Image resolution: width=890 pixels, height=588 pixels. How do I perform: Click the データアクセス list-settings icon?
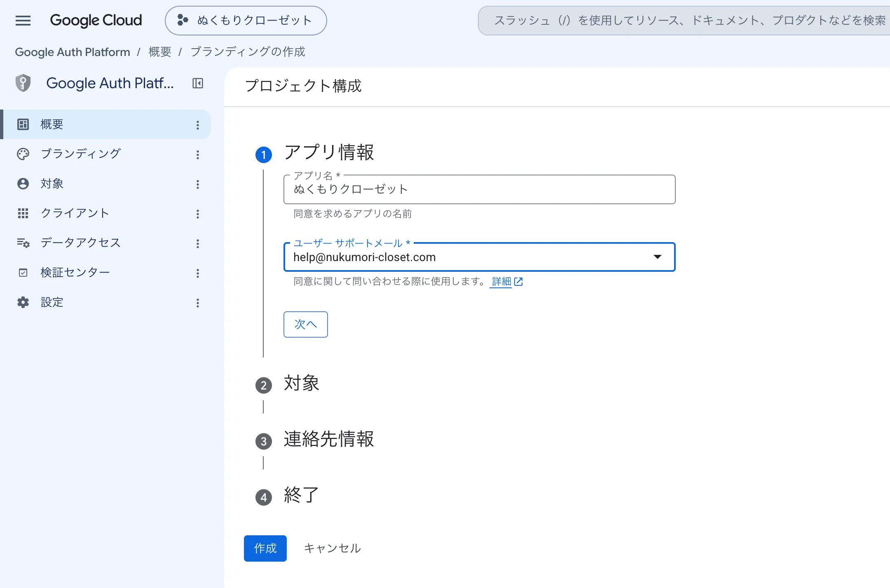tap(23, 243)
